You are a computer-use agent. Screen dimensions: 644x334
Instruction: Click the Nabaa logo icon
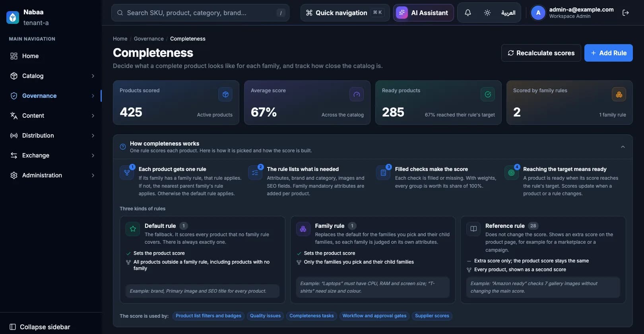point(13,17)
